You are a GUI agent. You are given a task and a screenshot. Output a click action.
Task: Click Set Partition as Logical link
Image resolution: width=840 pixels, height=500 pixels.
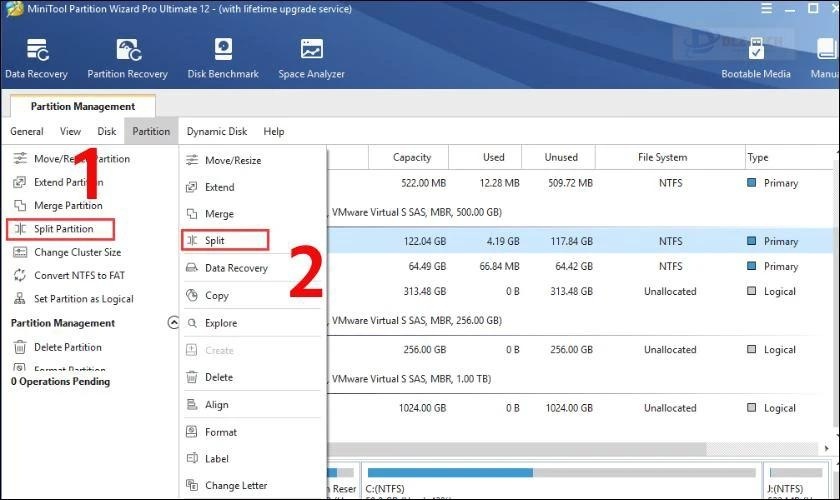(x=84, y=298)
